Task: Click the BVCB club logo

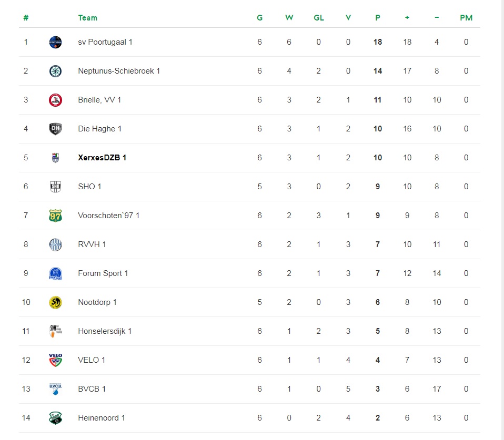Action: 55,389
